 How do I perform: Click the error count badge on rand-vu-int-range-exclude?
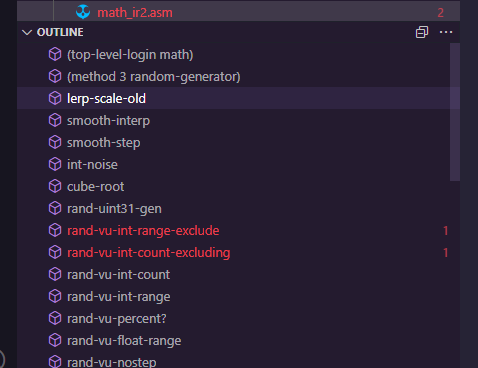[445, 231]
